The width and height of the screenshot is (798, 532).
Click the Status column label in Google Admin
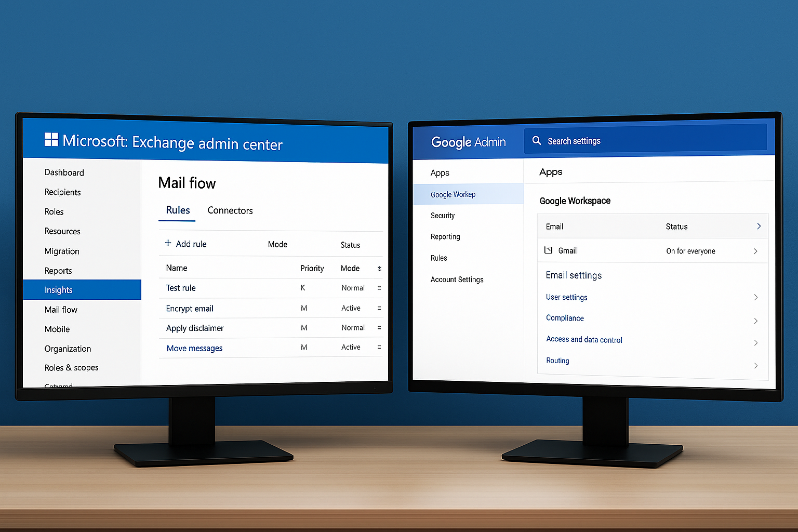pyautogui.click(x=676, y=227)
